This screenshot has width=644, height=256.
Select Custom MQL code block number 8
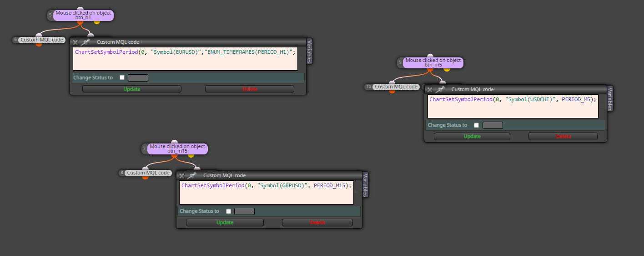pos(148,173)
